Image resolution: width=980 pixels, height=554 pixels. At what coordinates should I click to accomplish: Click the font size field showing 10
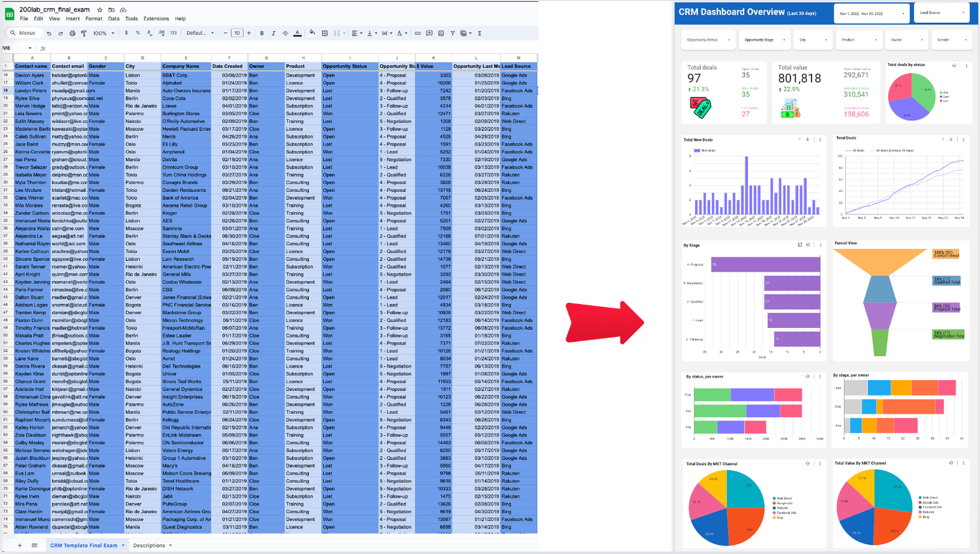(237, 33)
